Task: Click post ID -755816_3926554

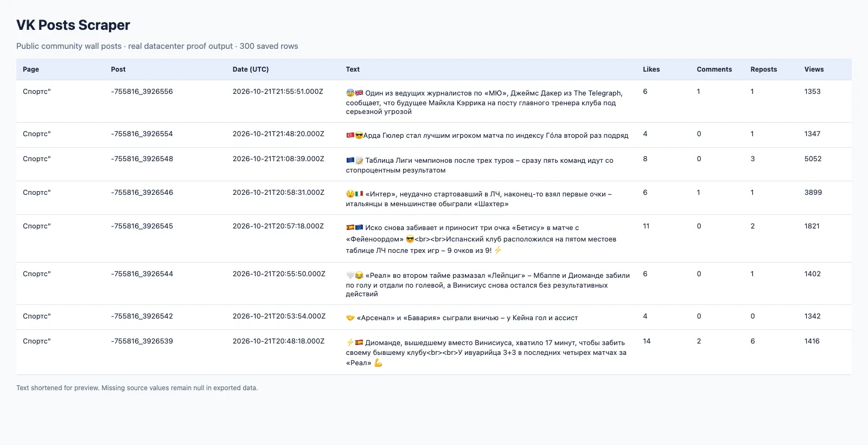Action: [142, 134]
